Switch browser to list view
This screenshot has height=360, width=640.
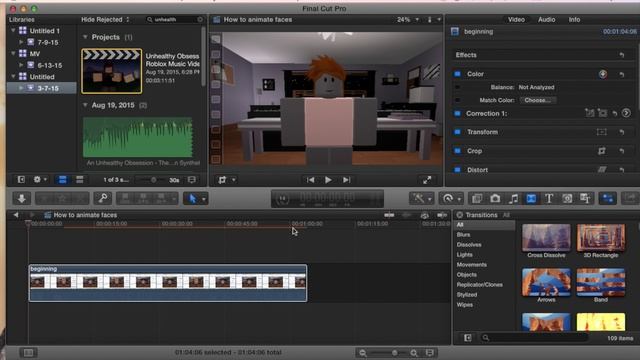(80, 180)
